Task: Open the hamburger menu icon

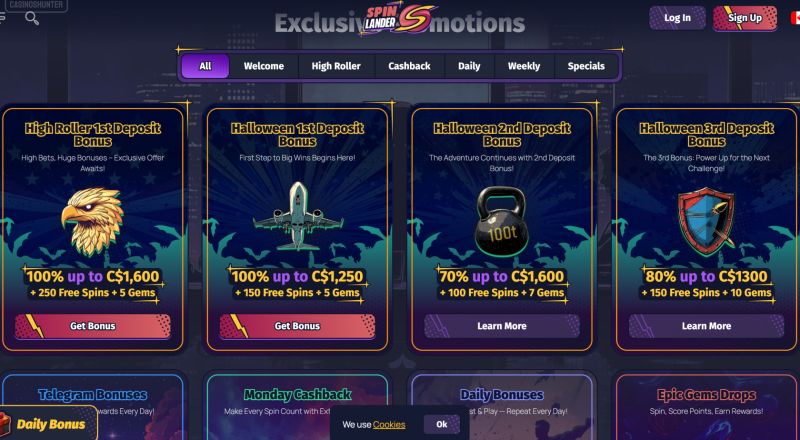Action: pos(2,17)
